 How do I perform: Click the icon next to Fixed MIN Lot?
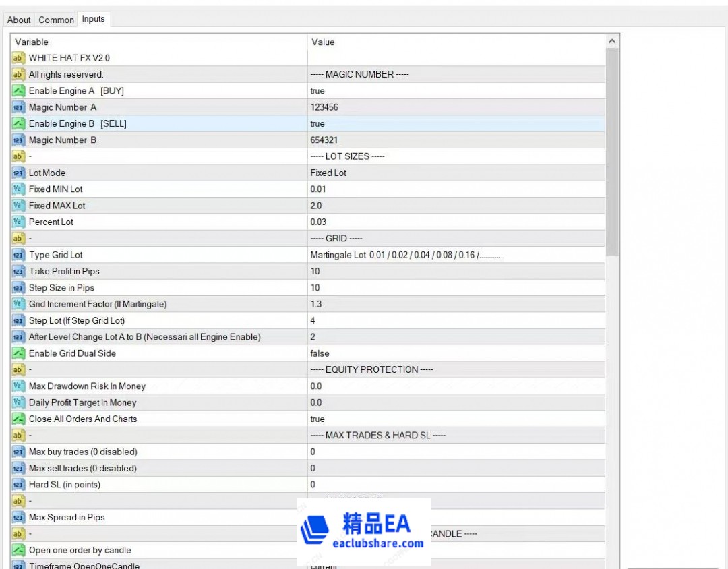[18, 189]
